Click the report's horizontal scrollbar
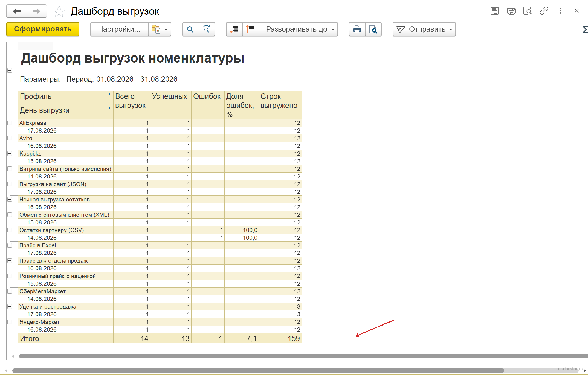 [301, 356]
